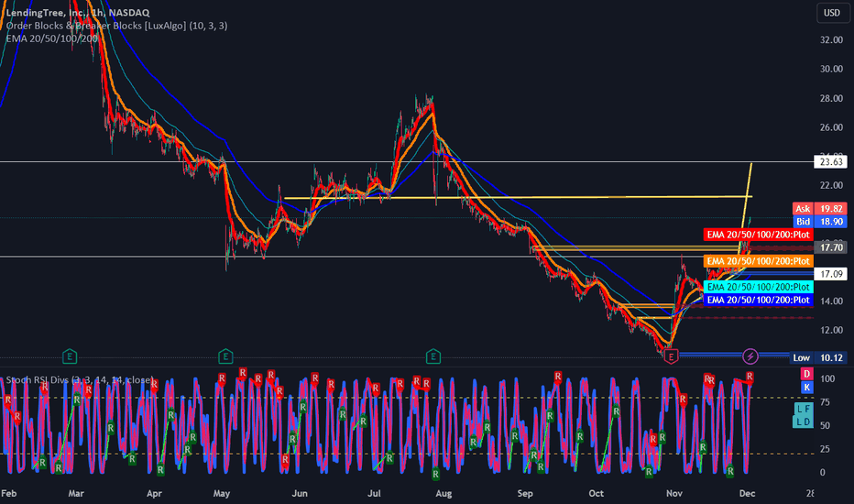Click the Apr label on time axis

155,493
